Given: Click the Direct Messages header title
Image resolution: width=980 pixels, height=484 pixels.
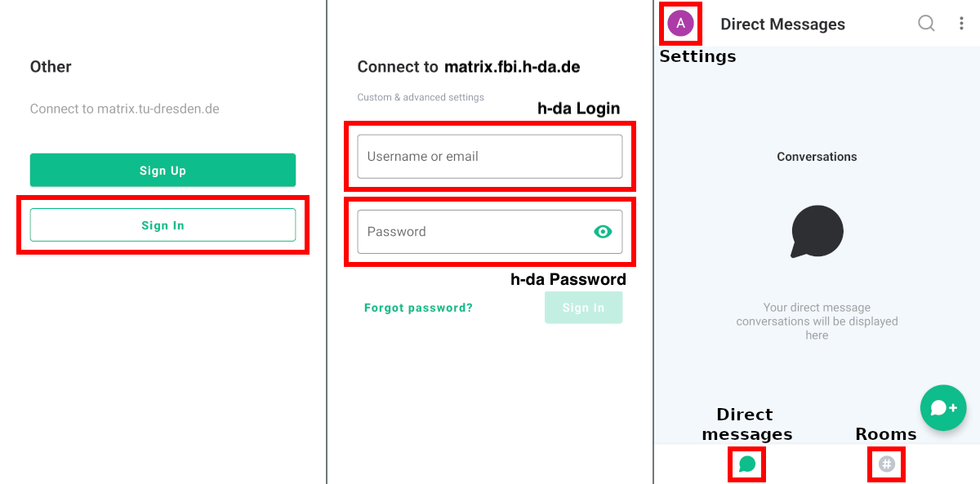Looking at the screenshot, I should tap(782, 24).
